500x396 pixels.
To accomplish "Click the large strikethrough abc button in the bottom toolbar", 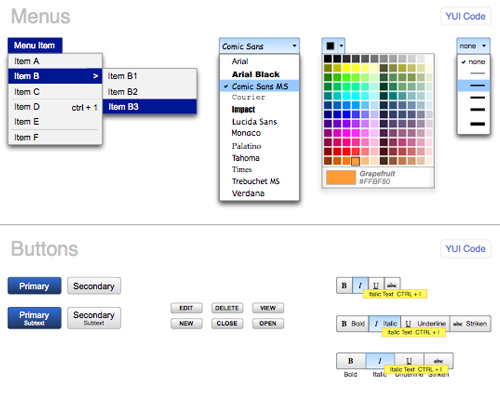I will tap(439, 361).
